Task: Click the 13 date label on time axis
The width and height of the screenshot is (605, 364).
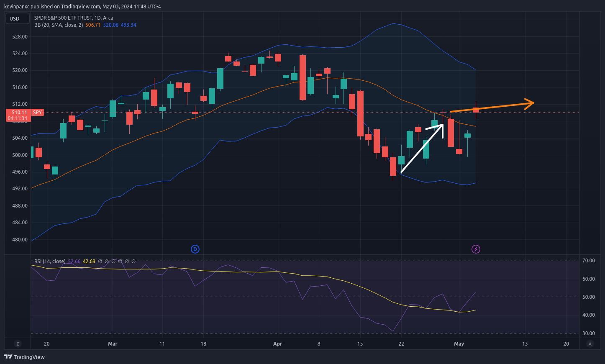Action: click(x=525, y=344)
